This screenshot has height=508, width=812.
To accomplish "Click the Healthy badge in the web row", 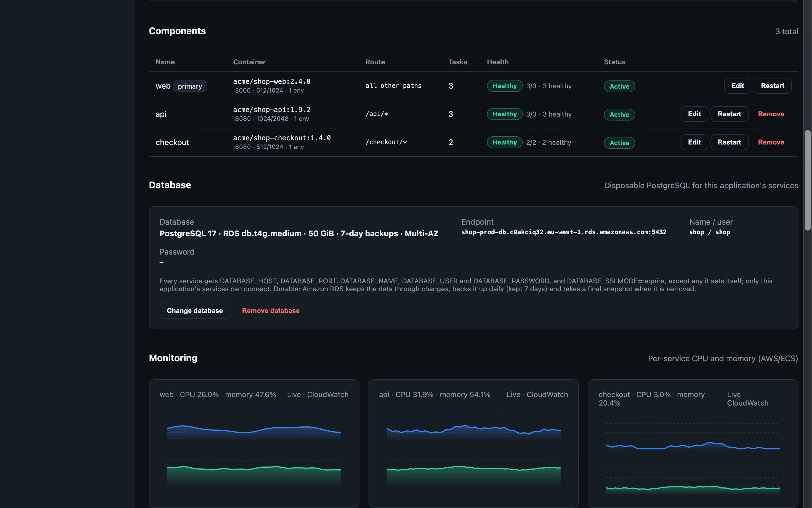I will [x=504, y=86].
